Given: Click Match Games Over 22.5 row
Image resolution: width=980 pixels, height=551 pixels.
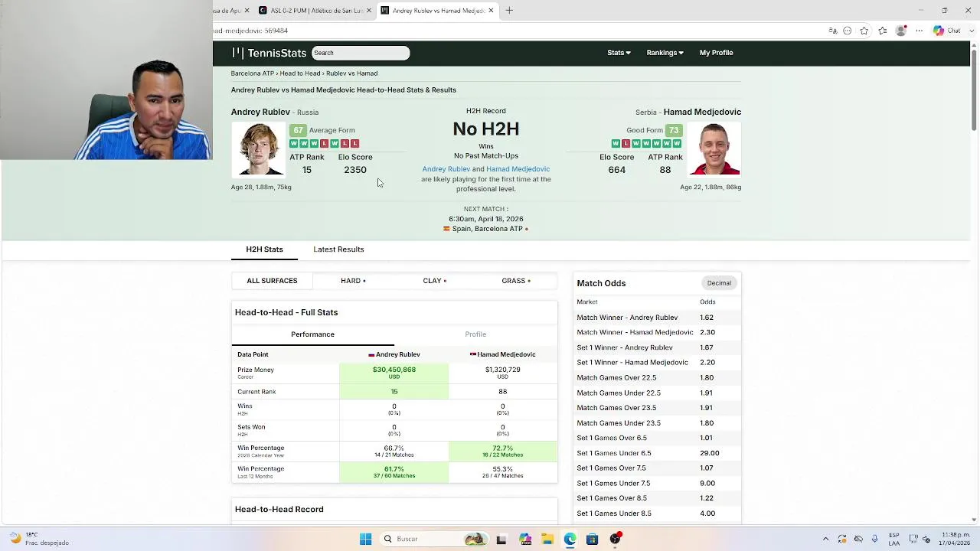Looking at the screenshot, I should click(x=656, y=377).
